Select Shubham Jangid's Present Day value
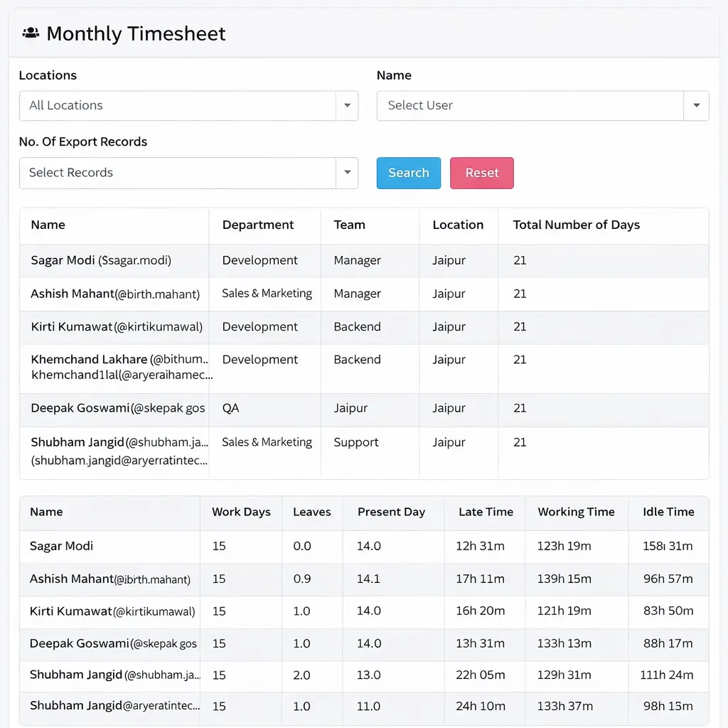728x728 pixels. (x=368, y=675)
